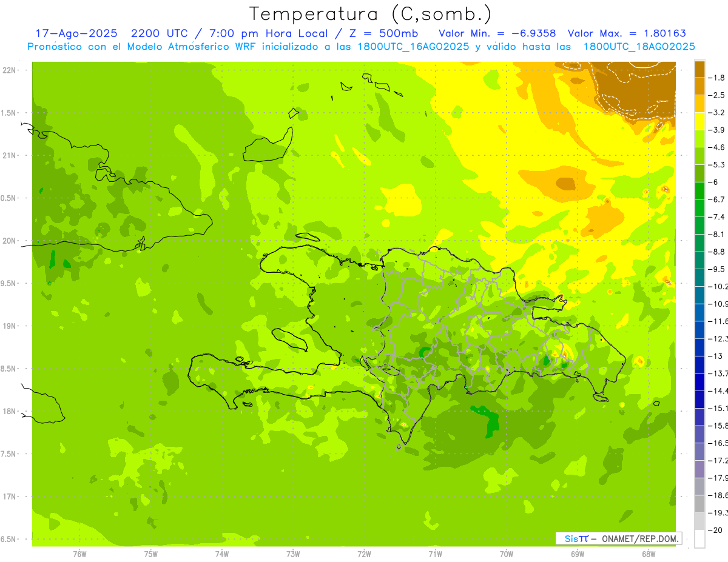Click the '1800UTC_18AGO2025' valid-until time text
Image resolution: width=728 pixels, height=562 pixels.
[x=639, y=46]
